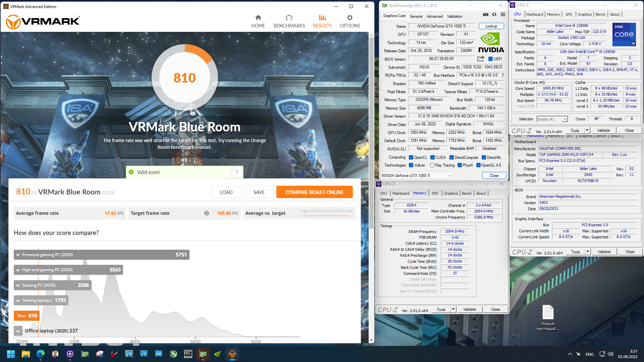
Task: Open the Новый текстовый desktop file
Action: (x=548, y=318)
